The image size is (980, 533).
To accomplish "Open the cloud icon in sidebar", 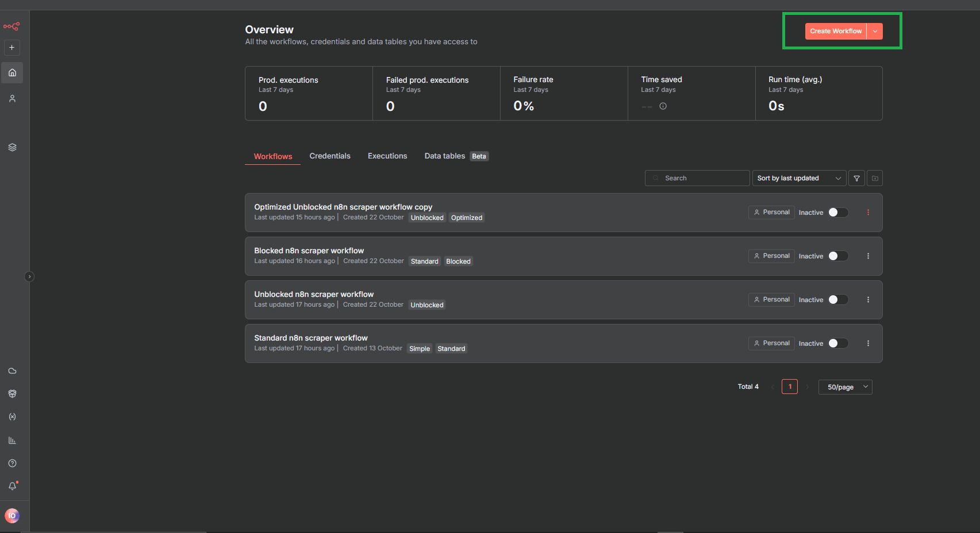I will click(12, 371).
